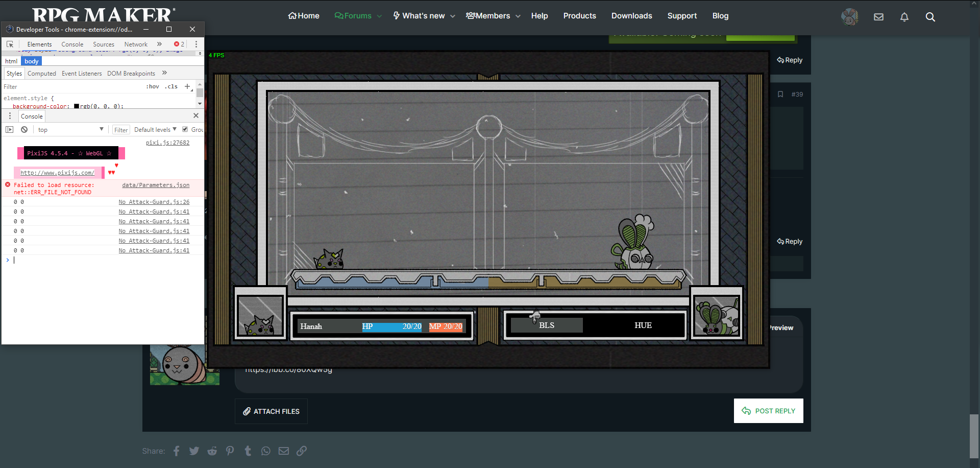Show the console sidebar
This screenshot has width=980, height=468.
10,130
